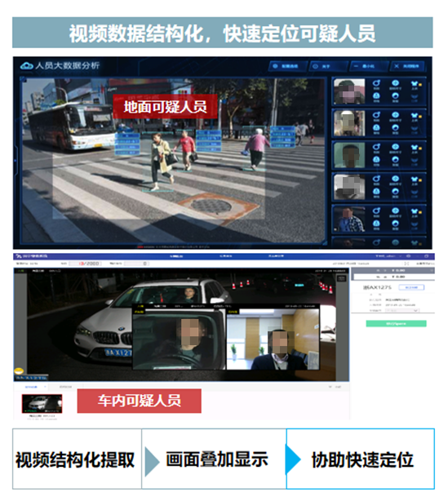Click the 视频结构化提取 step box
This screenshot has height=497, width=448.
[77, 459]
